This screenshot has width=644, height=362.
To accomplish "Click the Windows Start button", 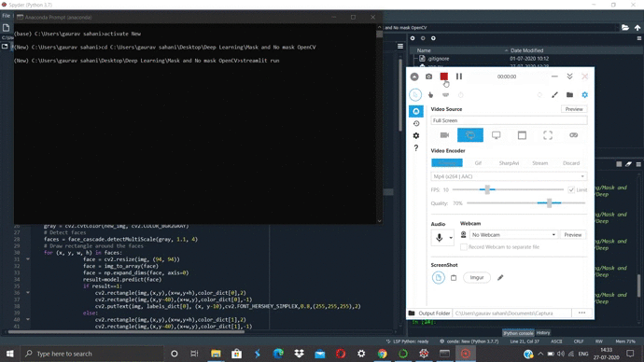I will 10,354.
